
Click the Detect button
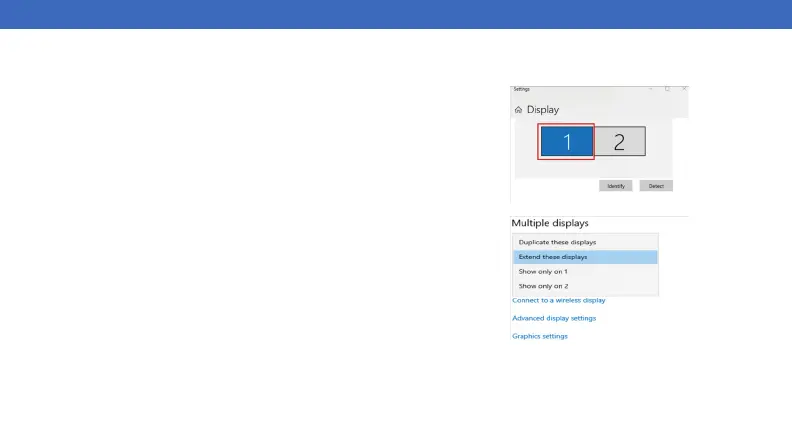[x=656, y=186]
